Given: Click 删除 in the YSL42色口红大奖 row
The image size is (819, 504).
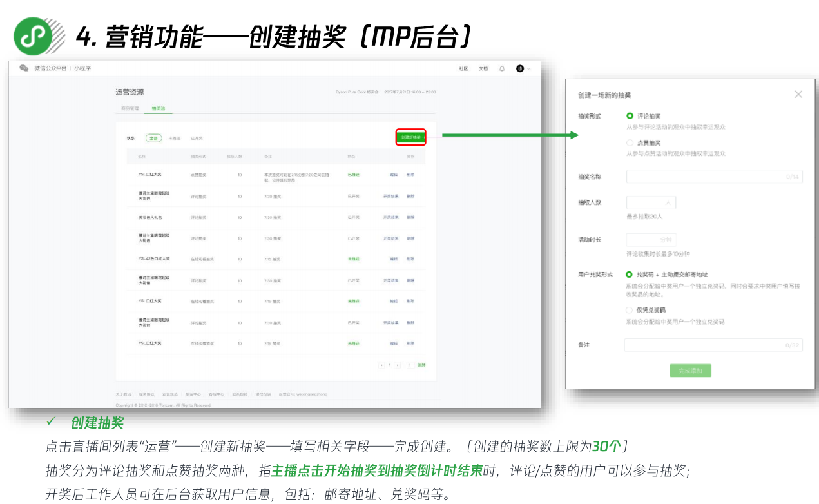Looking at the screenshot, I should pyautogui.click(x=410, y=259).
